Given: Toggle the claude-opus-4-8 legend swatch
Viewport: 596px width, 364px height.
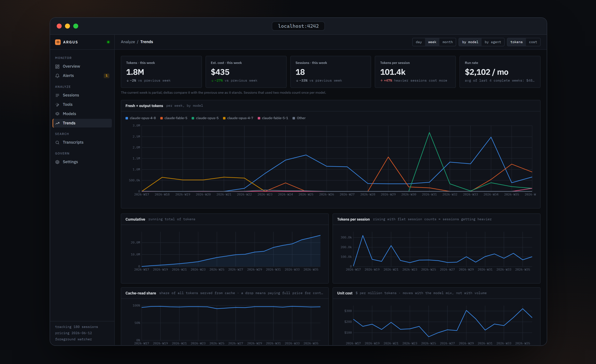Looking at the screenshot, I should pos(127,118).
